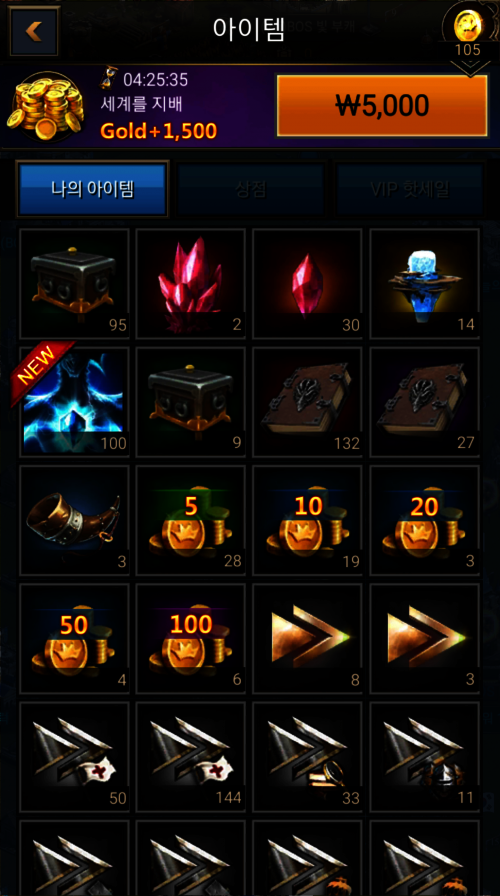
Task: Select the war horn item
Action: tap(75, 520)
